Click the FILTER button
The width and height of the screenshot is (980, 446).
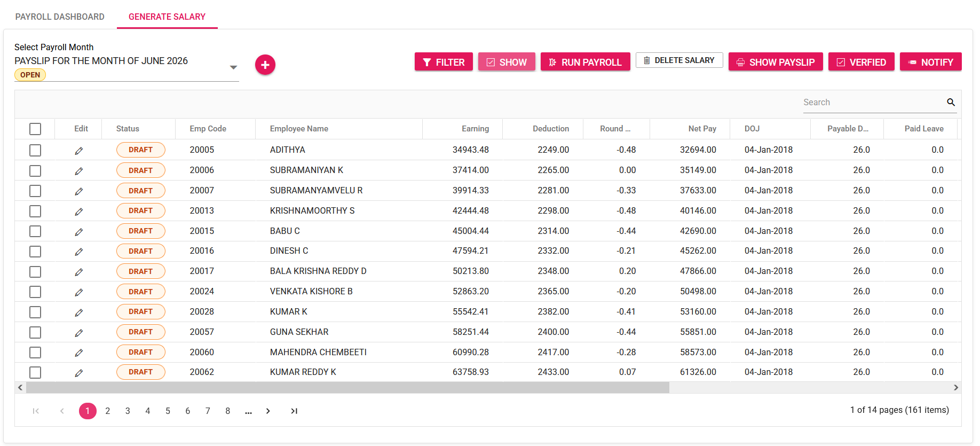point(444,62)
